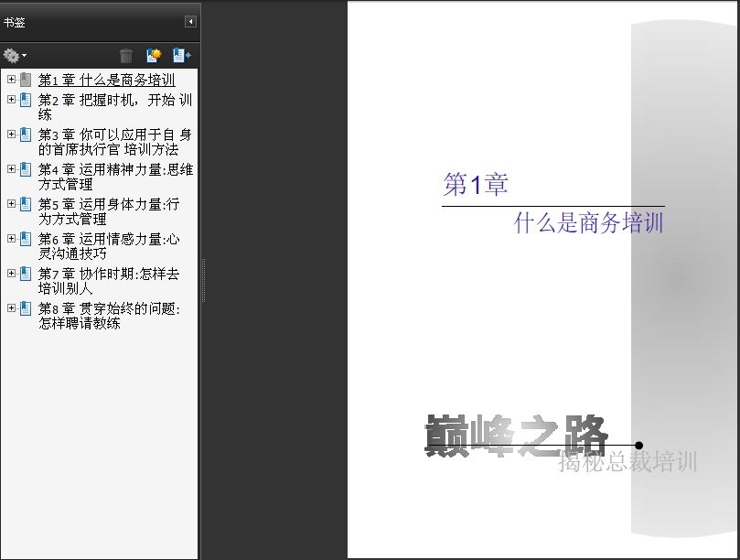Click the 书签 panel title
The width and height of the screenshot is (740, 560).
pyautogui.click(x=14, y=22)
